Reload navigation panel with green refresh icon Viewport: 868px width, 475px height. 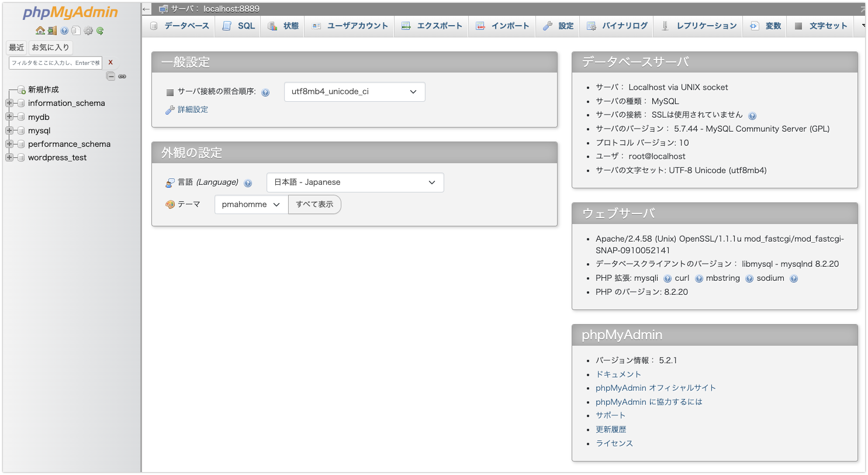pyautogui.click(x=100, y=30)
